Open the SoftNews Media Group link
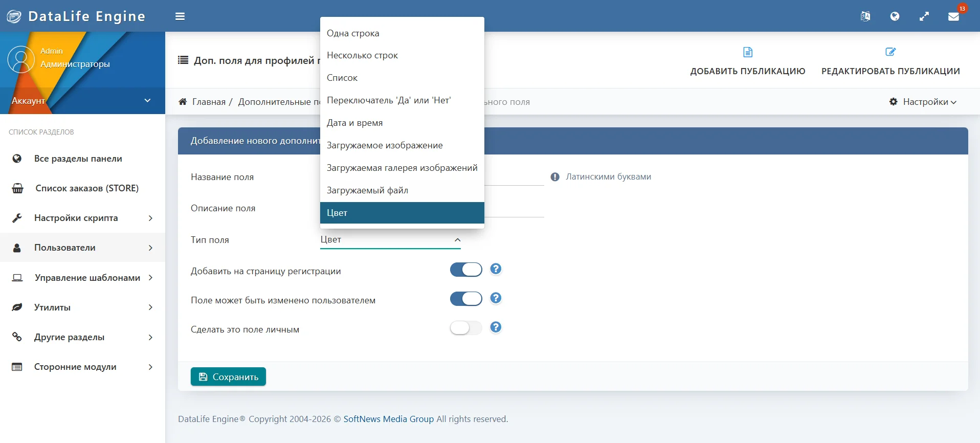This screenshot has width=980, height=443. coord(389,419)
